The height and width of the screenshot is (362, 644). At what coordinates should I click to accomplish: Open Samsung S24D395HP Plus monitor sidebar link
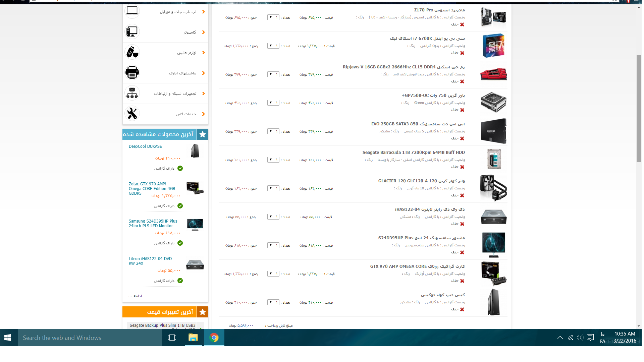tap(153, 224)
